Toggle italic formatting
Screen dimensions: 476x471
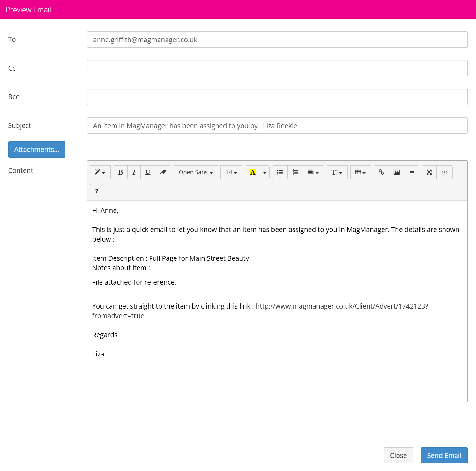pyautogui.click(x=134, y=172)
